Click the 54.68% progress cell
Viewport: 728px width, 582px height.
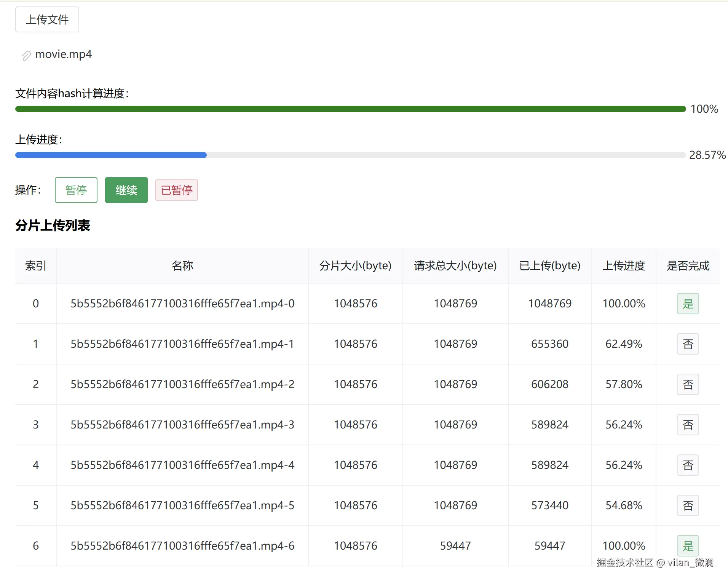pyautogui.click(x=624, y=505)
